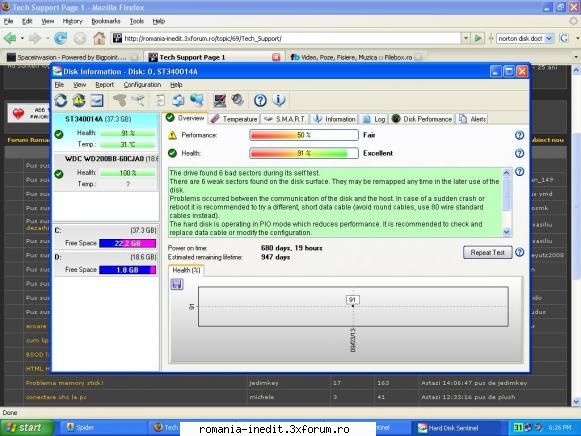Click the help icon beside Performance row

pyautogui.click(x=519, y=135)
